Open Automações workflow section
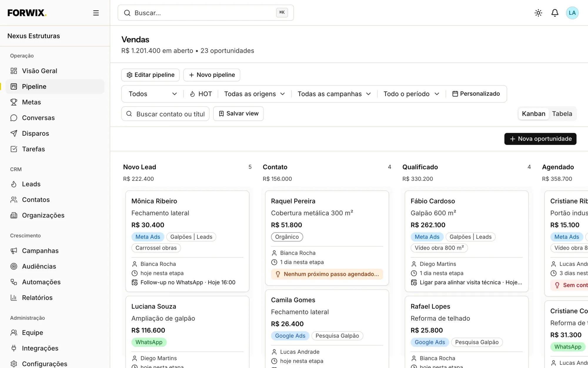 pyautogui.click(x=55, y=282)
